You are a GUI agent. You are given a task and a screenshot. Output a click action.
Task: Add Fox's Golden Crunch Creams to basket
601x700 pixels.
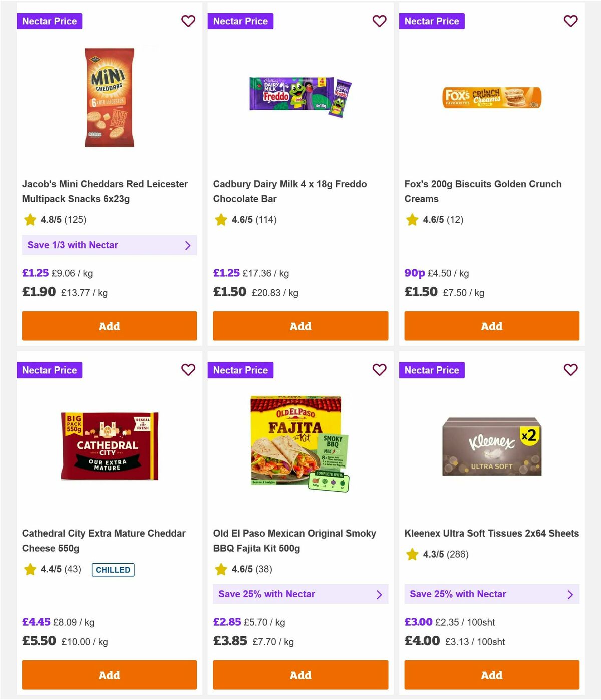491,326
